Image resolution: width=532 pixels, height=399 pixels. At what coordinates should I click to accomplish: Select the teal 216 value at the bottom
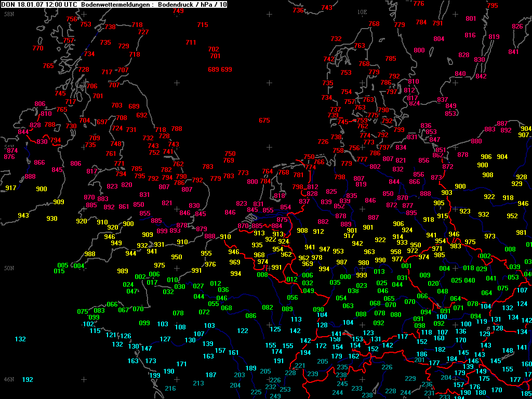coord(170,389)
